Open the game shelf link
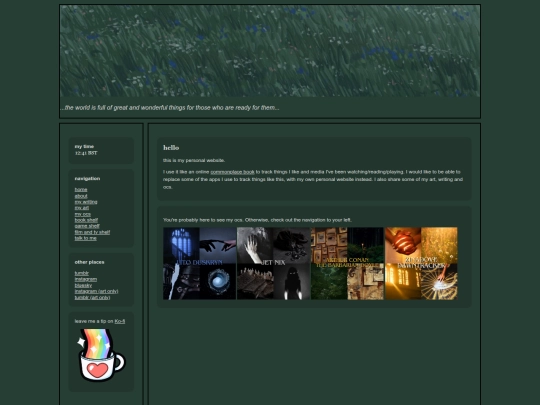The image size is (540, 405). click(87, 226)
